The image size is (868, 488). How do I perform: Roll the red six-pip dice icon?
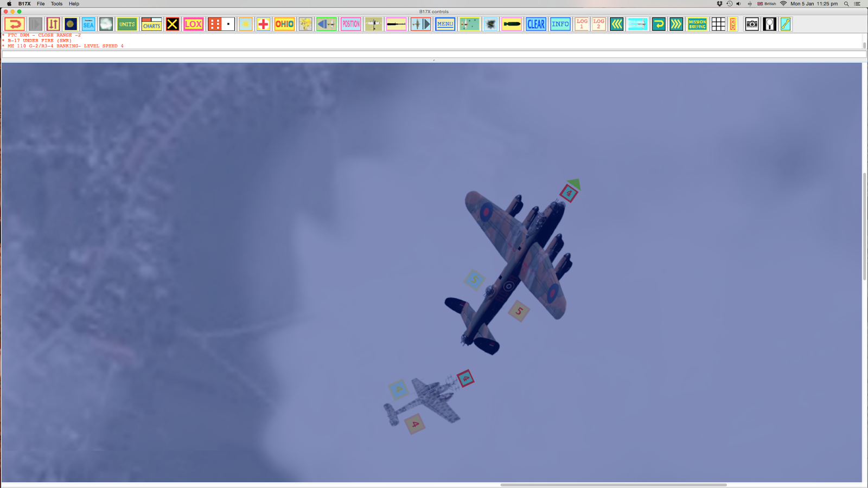point(215,24)
